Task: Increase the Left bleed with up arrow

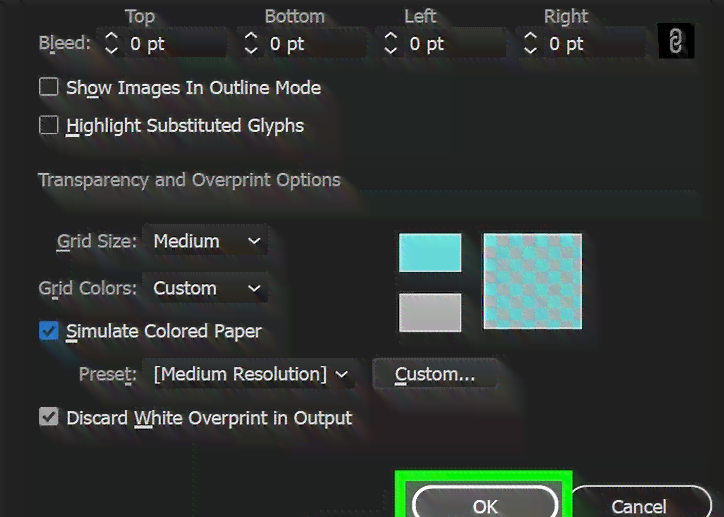Action: [391, 36]
